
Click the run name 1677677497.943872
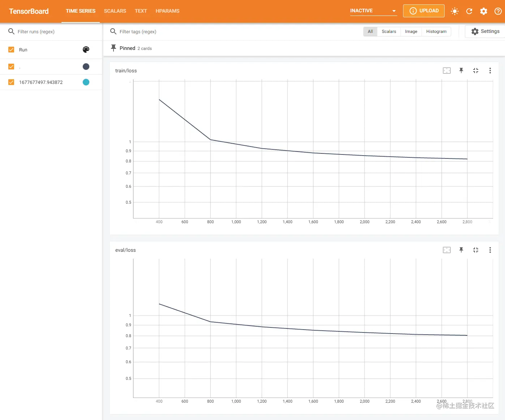41,82
